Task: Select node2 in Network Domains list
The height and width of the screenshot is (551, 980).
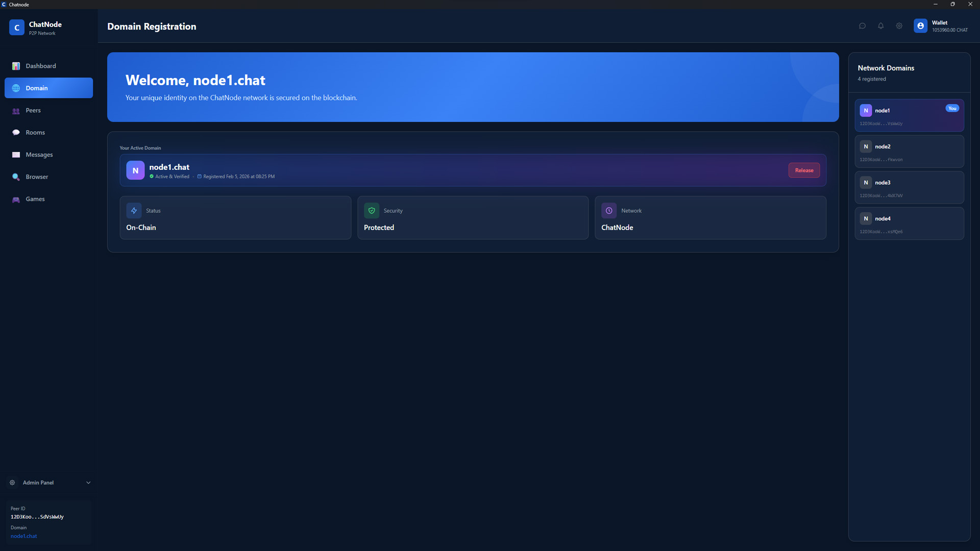Action: [x=909, y=151]
